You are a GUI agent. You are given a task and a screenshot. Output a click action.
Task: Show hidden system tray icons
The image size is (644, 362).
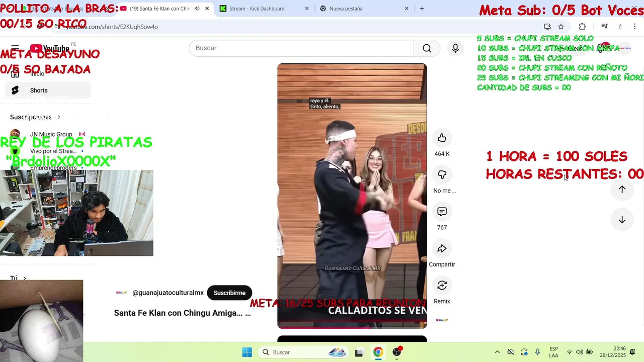[497, 352]
